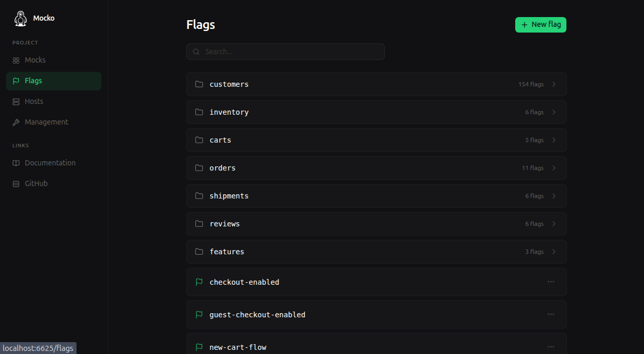The image size is (644, 354).
Task: Click the plus icon on New flag
Action: point(525,25)
